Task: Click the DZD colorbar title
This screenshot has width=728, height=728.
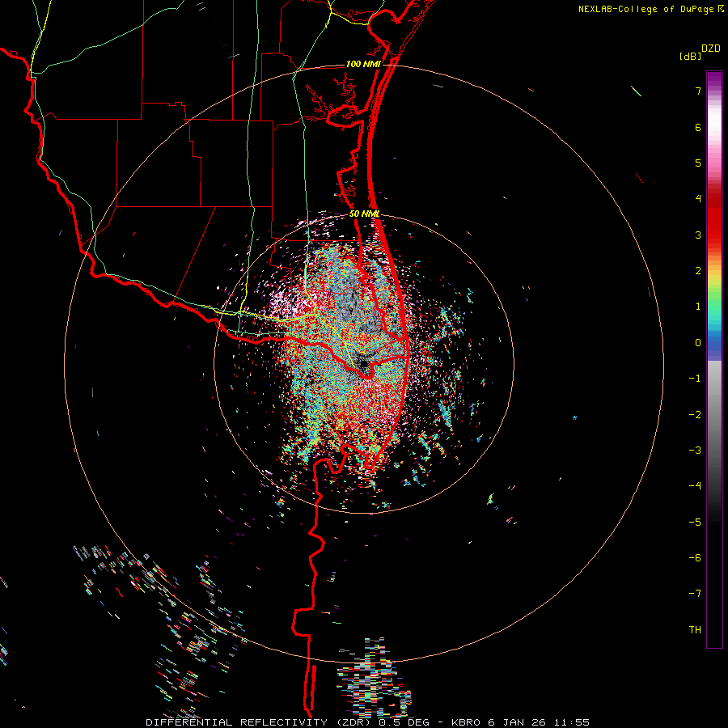Action: [x=711, y=49]
